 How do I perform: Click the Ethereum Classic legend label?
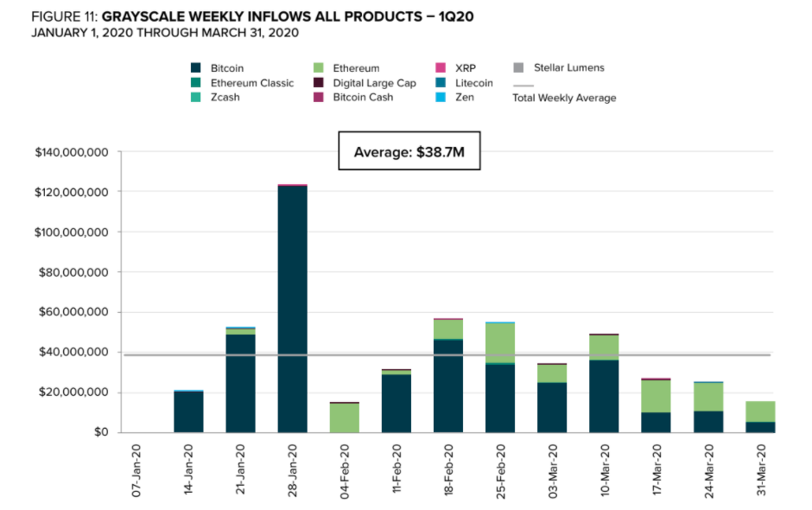tap(252, 83)
